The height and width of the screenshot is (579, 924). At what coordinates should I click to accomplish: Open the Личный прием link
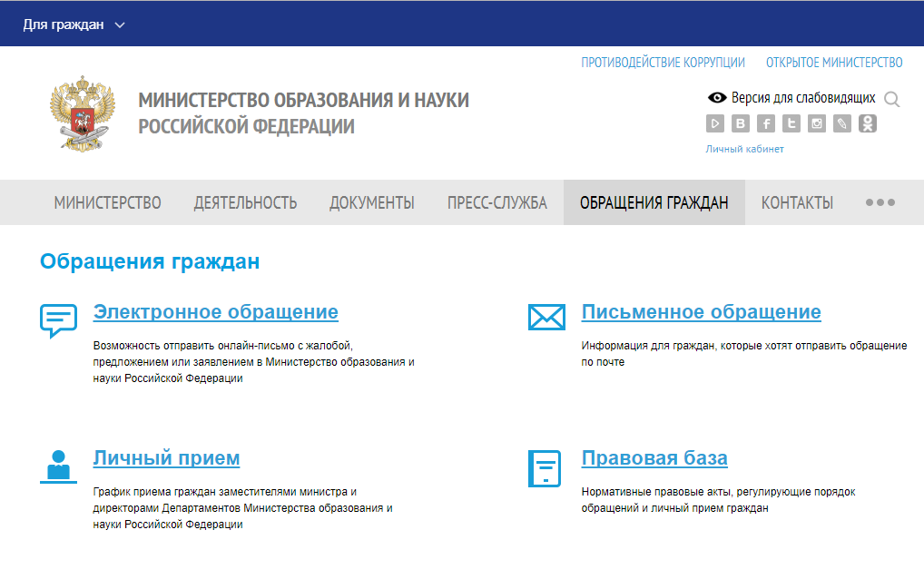(x=166, y=458)
